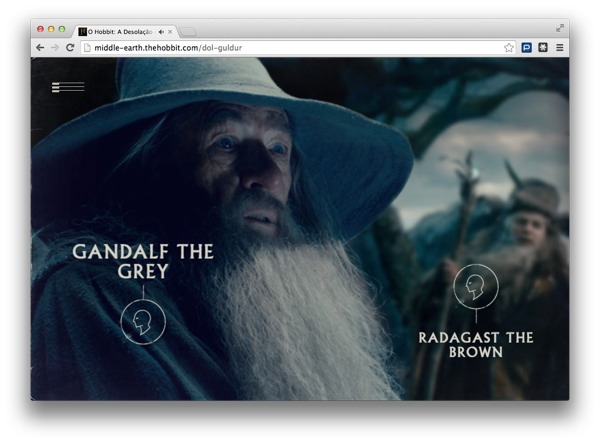This screenshot has width=600, height=443.
Task: Open the site hamburger menu icon
Action: [x=68, y=87]
